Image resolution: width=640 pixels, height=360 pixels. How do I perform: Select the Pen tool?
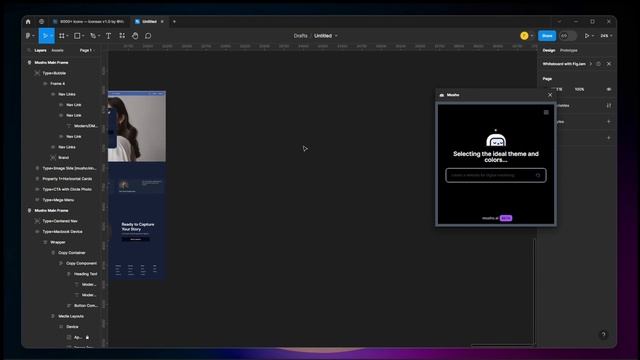pyautogui.click(x=93, y=36)
